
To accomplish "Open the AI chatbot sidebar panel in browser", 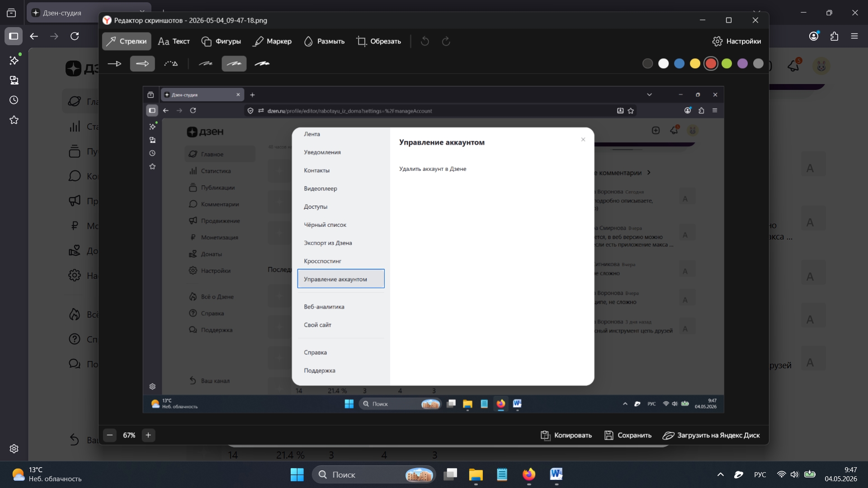I will (x=14, y=60).
